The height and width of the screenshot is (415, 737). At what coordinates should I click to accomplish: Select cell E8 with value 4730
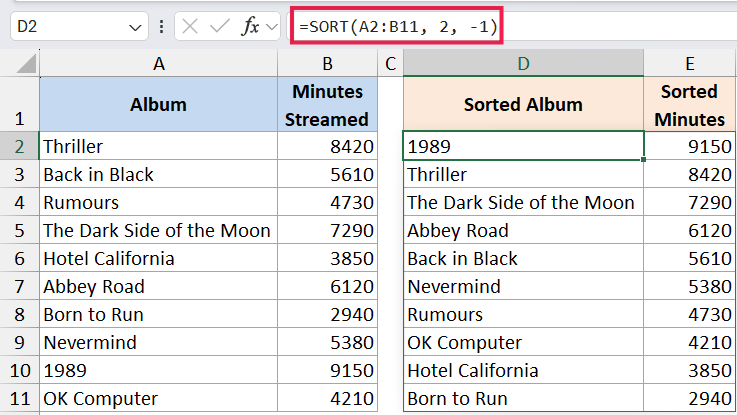click(x=690, y=314)
